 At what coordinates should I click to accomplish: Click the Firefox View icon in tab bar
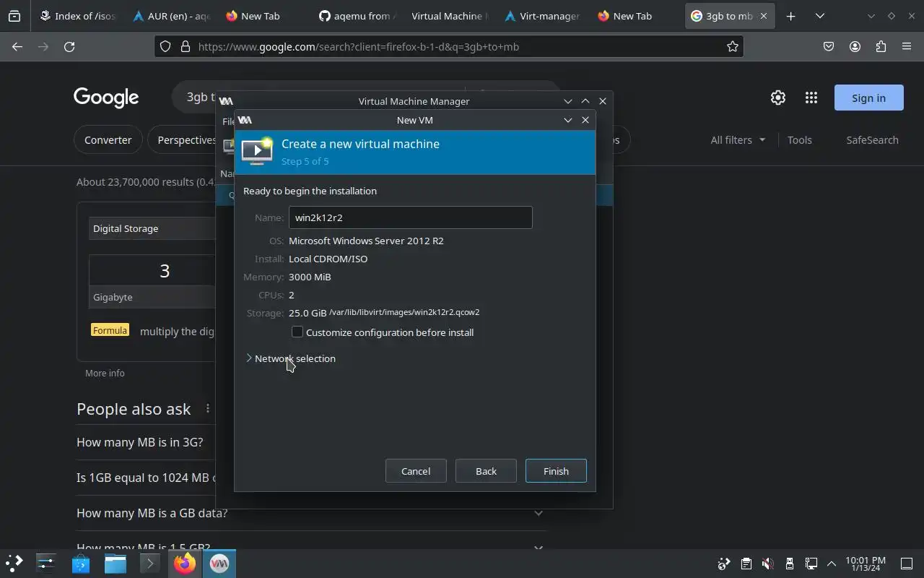coord(14,16)
